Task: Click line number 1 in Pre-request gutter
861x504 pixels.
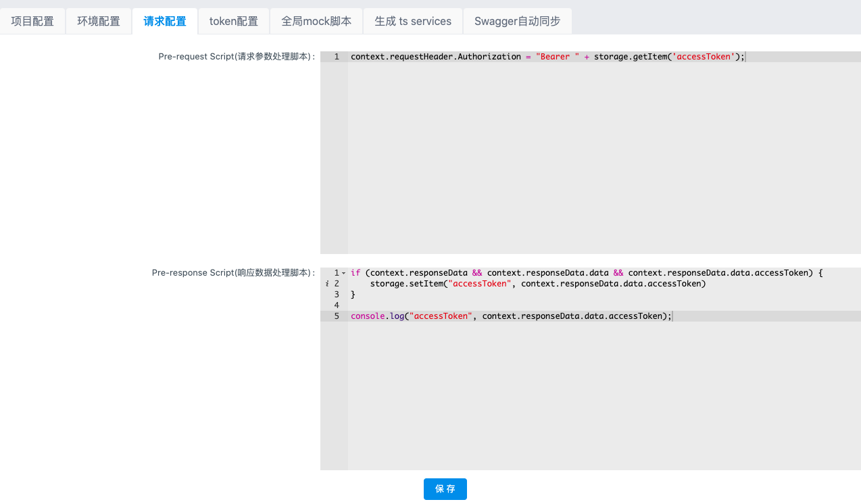Action: click(336, 57)
